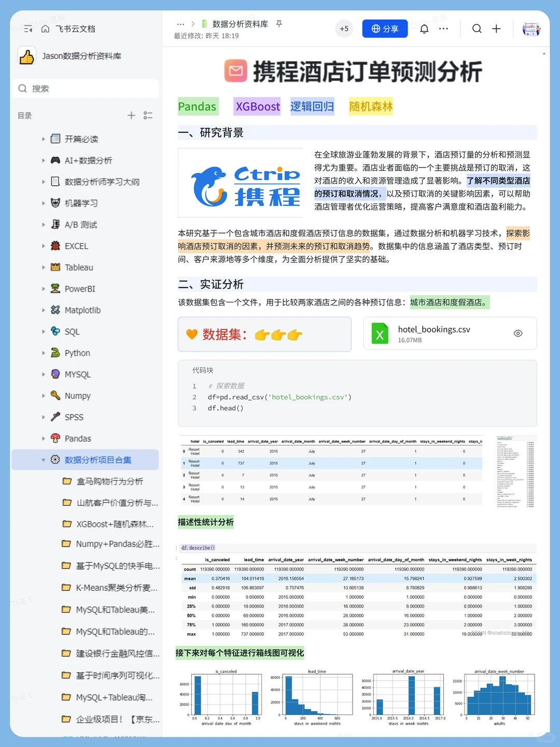Expand the A/B 测试 tree arrow
Viewport: 560px width, 747px height.
(x=44, y=225)
